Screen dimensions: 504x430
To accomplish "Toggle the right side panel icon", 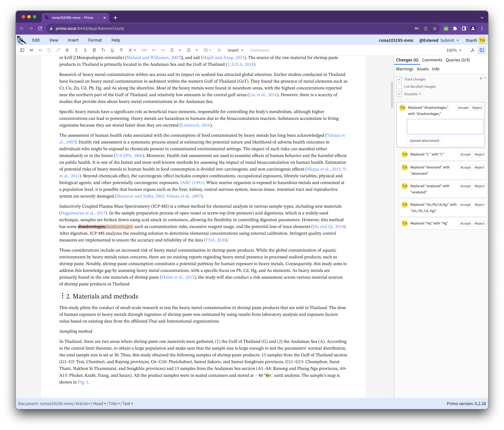I will (x=482, y=50).
